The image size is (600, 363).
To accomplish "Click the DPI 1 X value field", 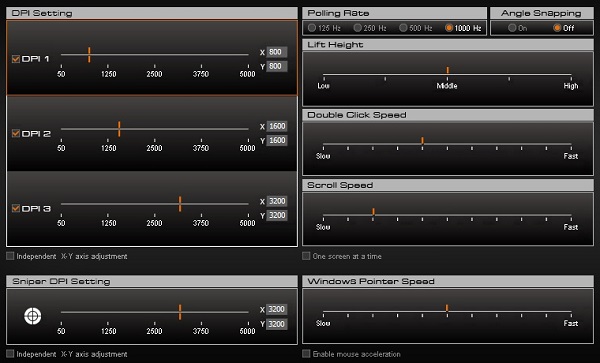I will pyautogui.click(x=277, y=52).
